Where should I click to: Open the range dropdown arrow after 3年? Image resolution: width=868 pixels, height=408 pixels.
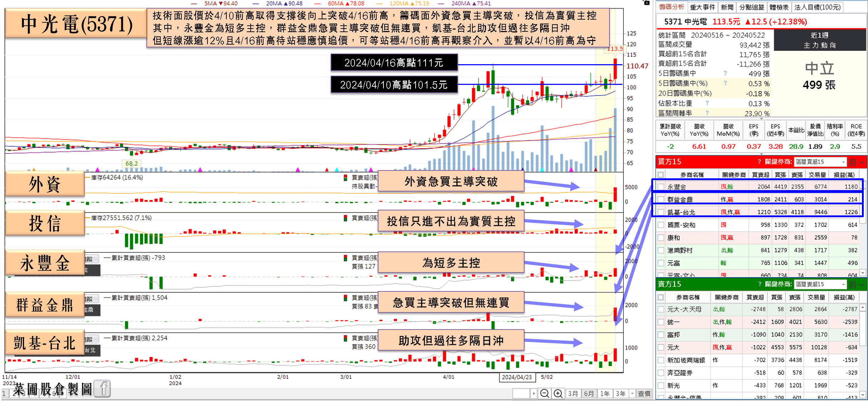click(x=632, y=393)
